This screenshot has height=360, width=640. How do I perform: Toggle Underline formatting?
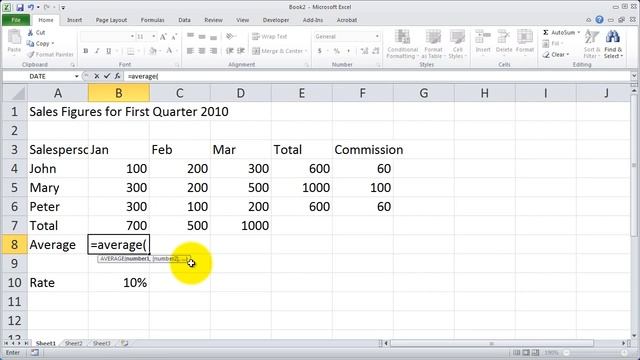109,51
